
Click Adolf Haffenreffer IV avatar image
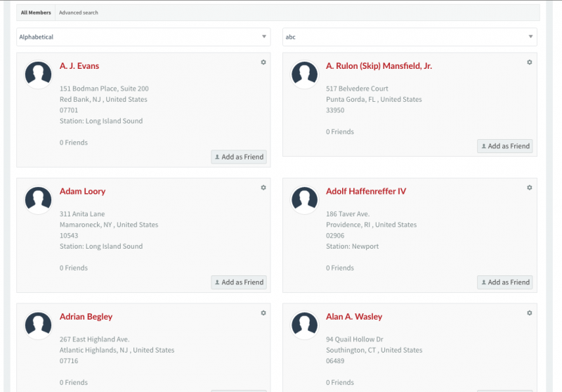pos(304,200)
